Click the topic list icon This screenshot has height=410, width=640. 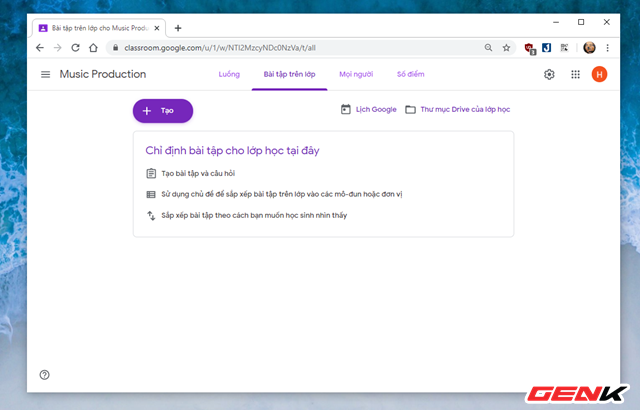[151, 194]
